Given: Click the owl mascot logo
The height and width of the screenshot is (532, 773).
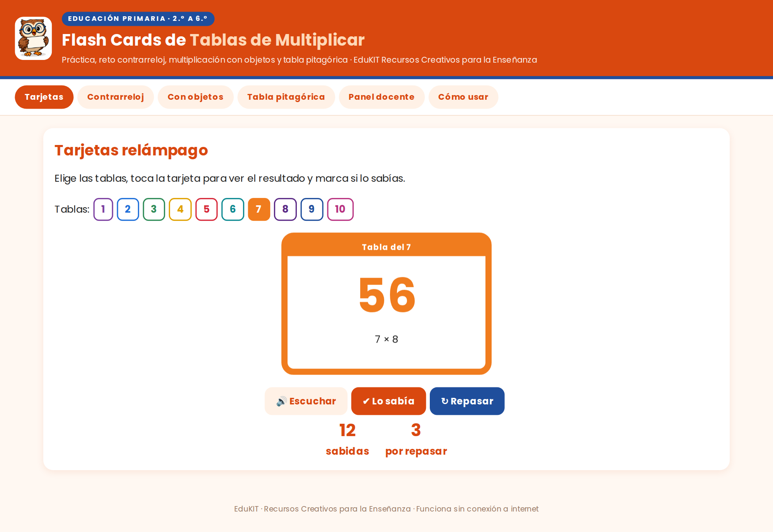Looking at the screenshot, I should (x=33, y=38).
